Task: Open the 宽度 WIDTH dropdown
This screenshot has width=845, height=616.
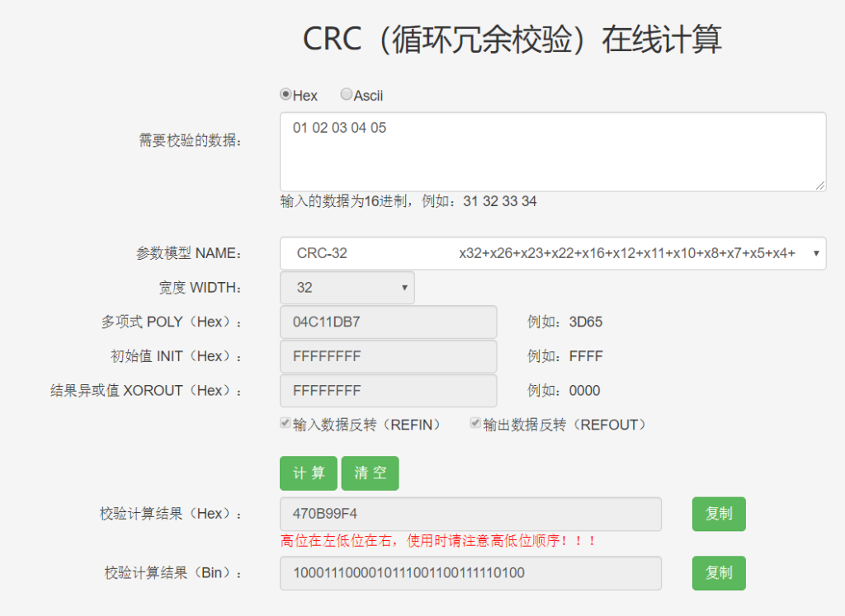Action: [347, 287]
